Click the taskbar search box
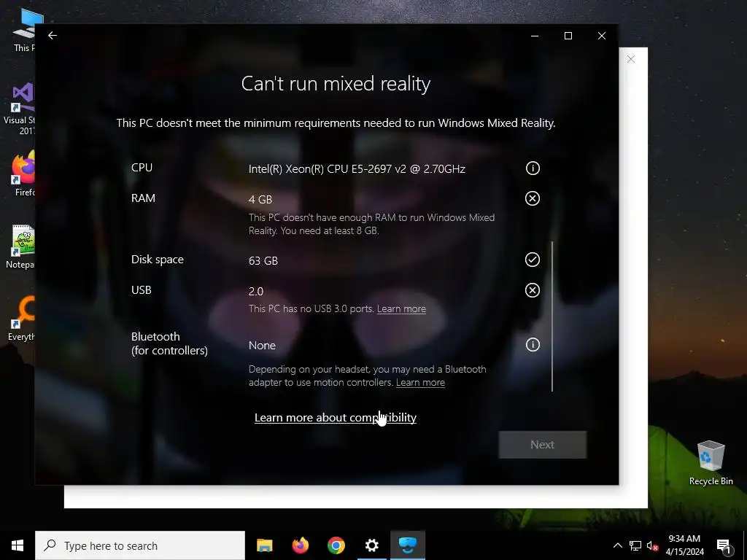This screenshot has width=747, height=560. click(x=140, y=545)
